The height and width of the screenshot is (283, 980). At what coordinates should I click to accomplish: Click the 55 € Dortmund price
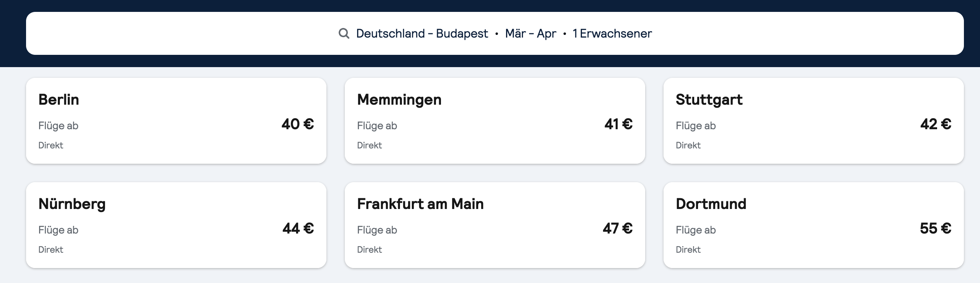tap(936, 228)
